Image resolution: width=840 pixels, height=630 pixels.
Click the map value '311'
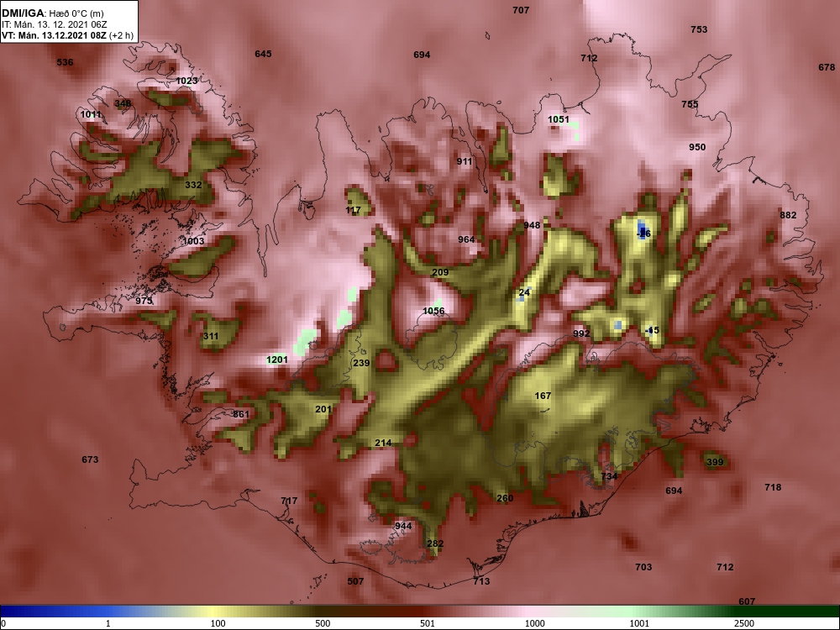pos(211,337)
